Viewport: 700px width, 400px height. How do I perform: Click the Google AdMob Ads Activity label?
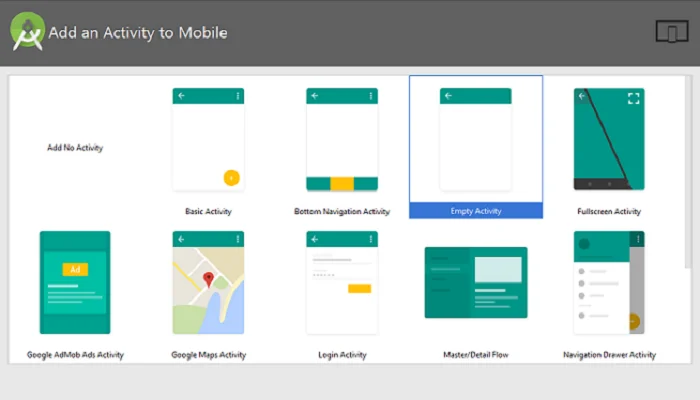[x=75, y=355]
